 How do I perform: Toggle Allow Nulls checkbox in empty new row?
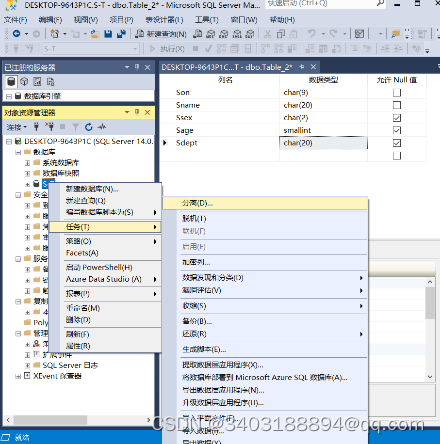pyautogui.click(x=397, y=156)
